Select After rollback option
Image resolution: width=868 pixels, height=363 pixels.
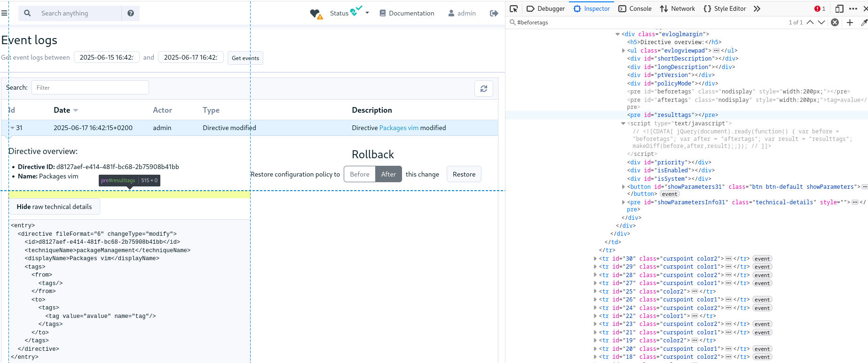pos(388,174)
